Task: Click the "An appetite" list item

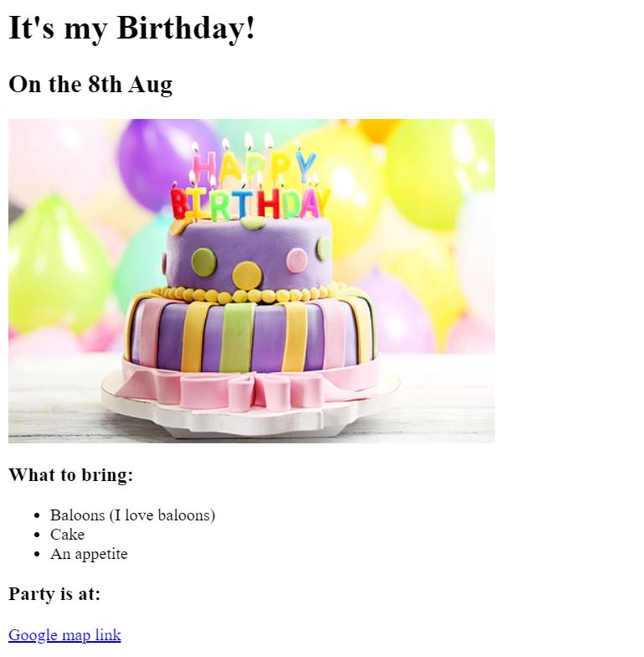Action: pos(89,554)
